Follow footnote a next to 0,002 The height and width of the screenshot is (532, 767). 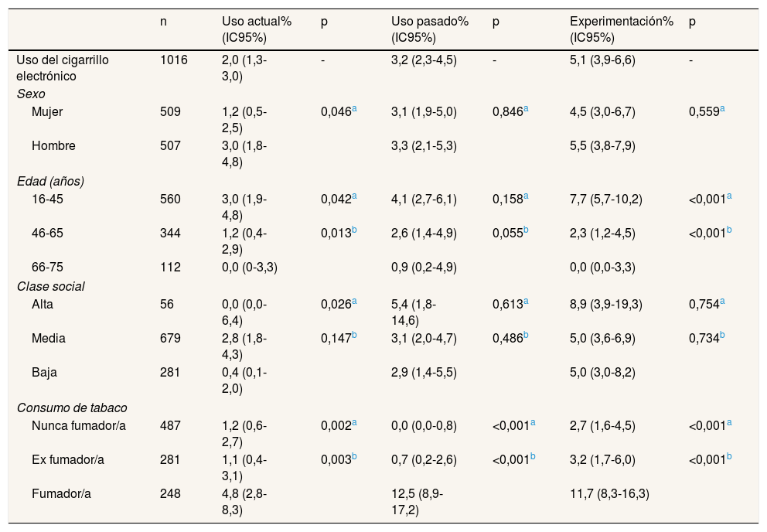point(354,423)
